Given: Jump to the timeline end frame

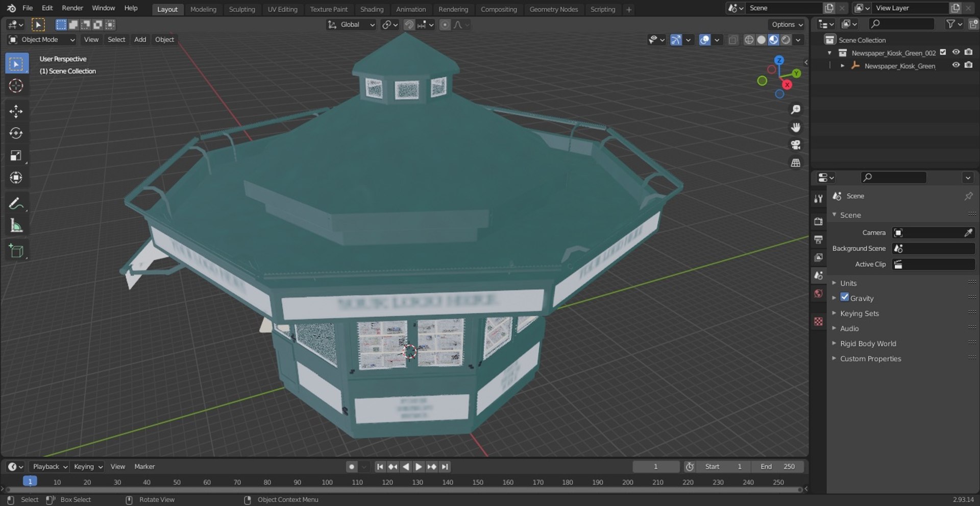Looking at the screenshot, I should (445, 467).
